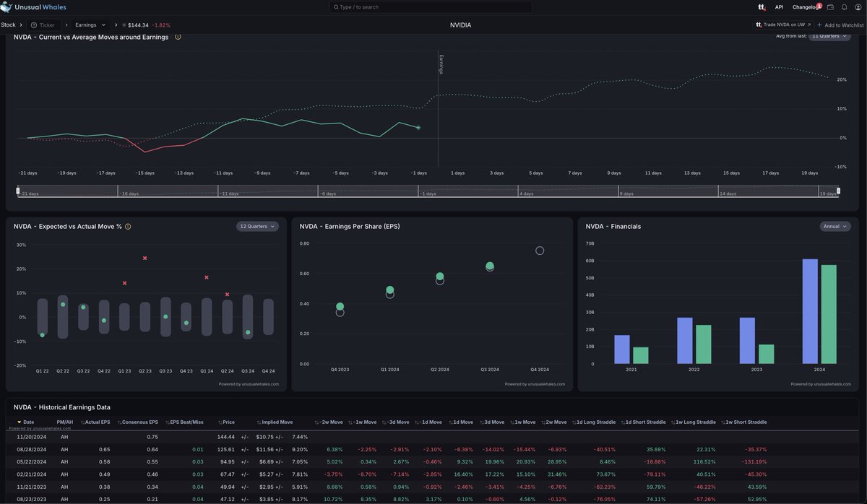Open the wallet icon in header
Viewport: 867px width, 504px height.
tap(830, 7)
